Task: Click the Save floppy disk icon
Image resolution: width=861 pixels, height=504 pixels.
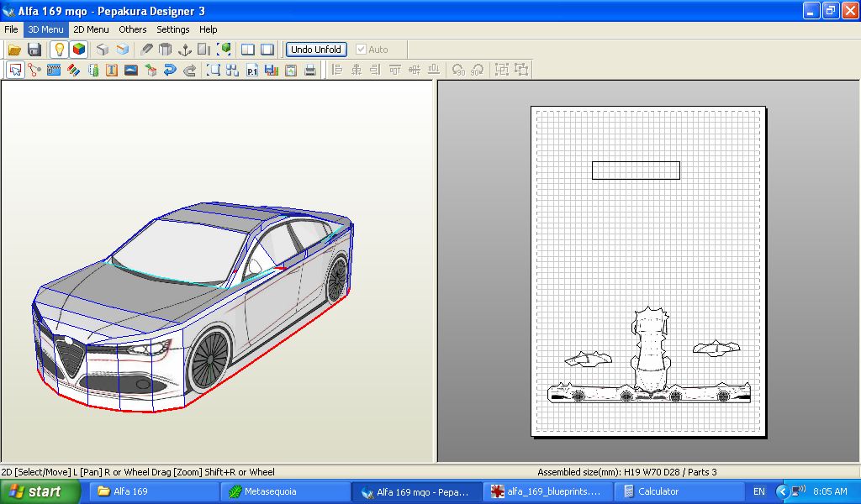Action: click(x=34, y=50)
